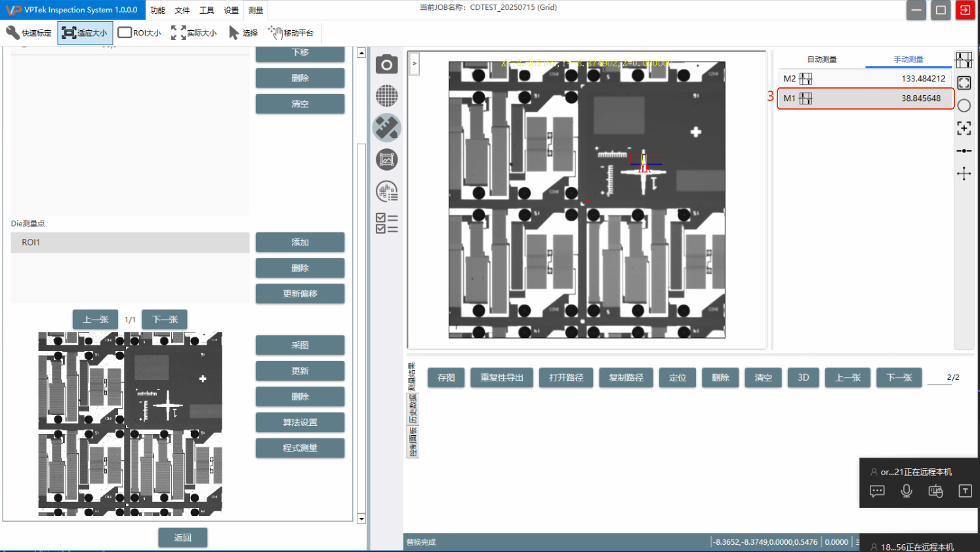980x552 pixels.
Task: Click the scroll down arrow of left panel
Action: click(361, 519)
